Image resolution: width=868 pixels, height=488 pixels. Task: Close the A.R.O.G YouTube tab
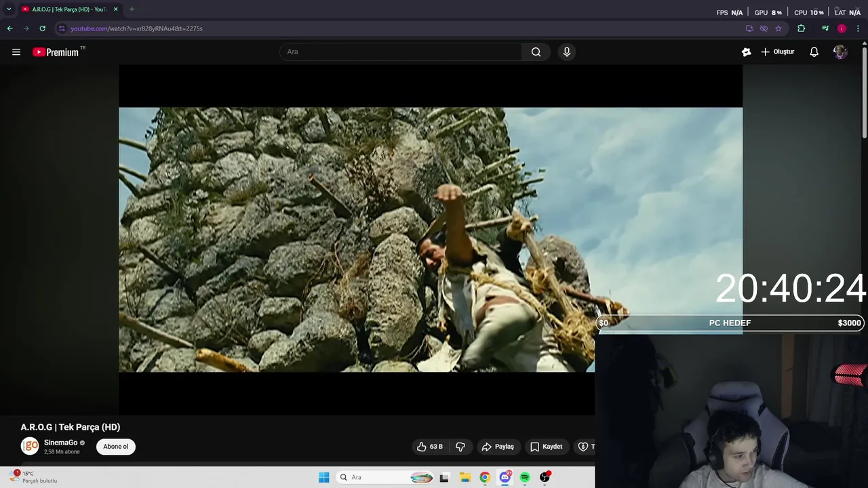[115, 9]
